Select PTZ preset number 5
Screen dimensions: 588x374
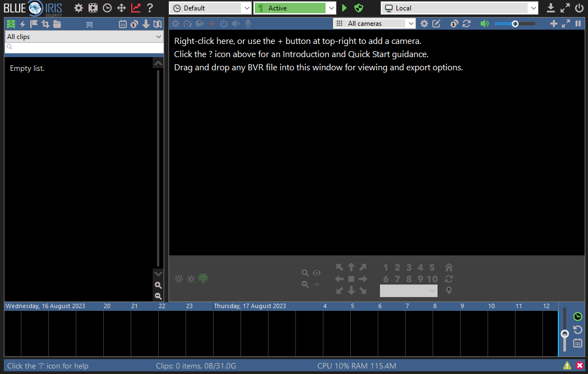click(432, 267)
